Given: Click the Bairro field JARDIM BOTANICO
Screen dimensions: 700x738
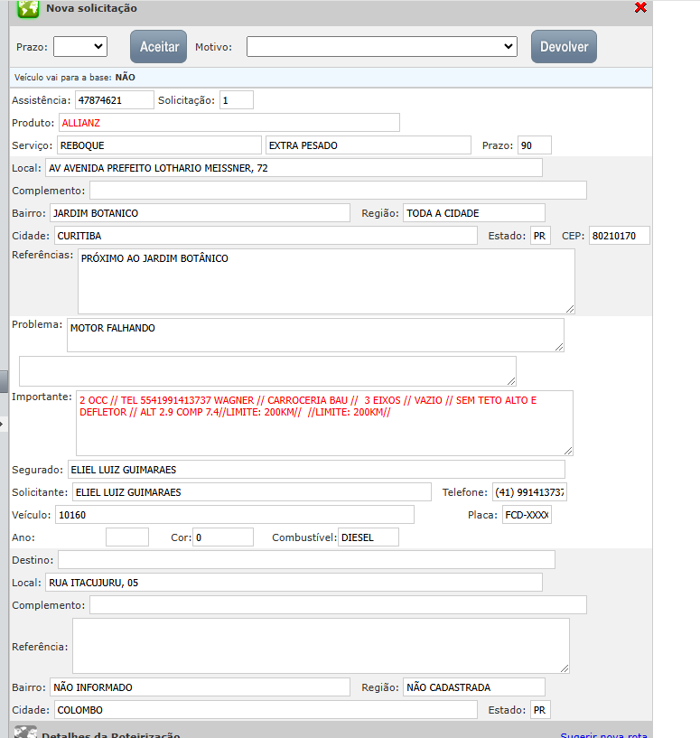Looking at the screenshot, I should pyautogui.click(x=201, y=213).
